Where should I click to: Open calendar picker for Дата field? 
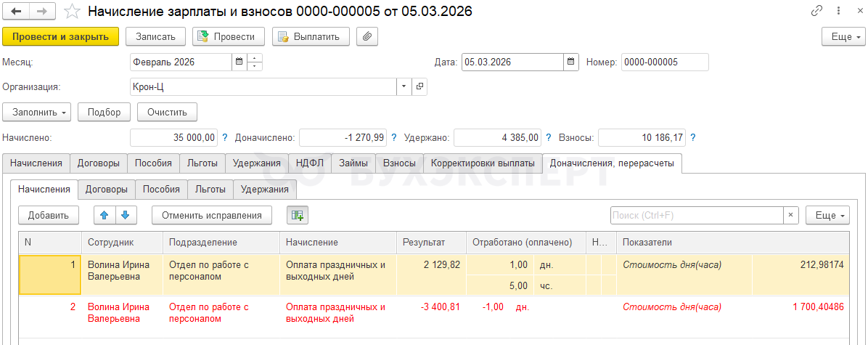pos(571,62)
